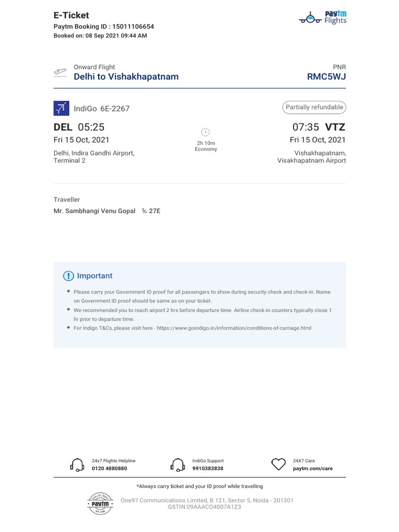This screenshot has width=399, height=532.
Task: Click the Important exclamation icon
Action: coord(69,276)
